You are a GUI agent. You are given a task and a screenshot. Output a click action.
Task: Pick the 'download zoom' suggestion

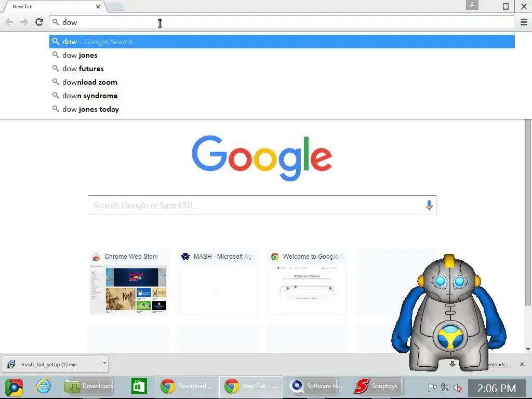pyautogui.click(x=282, y=82)
